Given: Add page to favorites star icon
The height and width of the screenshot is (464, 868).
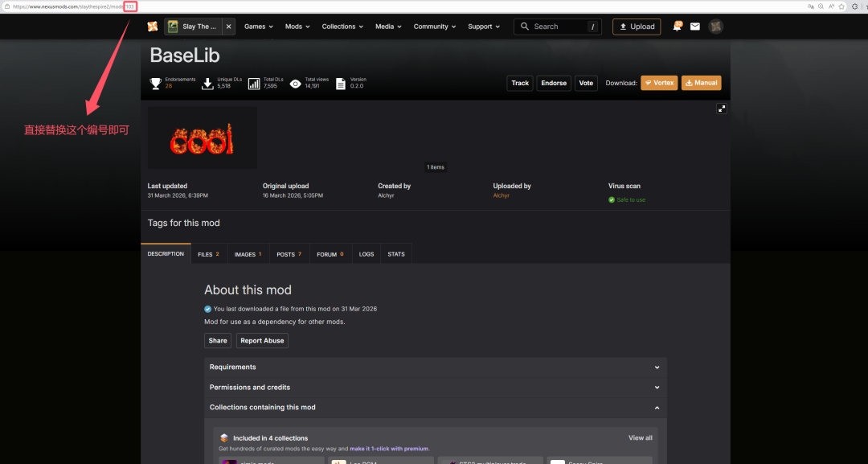Looking at the screenshot, I should [x=842, y=6].
